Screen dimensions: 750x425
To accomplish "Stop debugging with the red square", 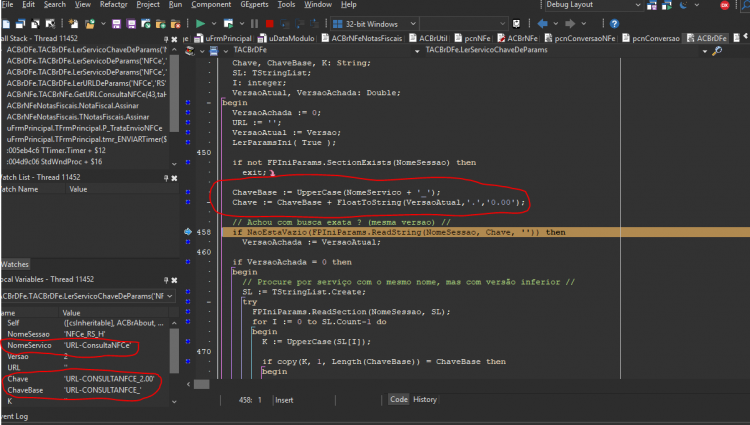I will (x=270, y=23).
